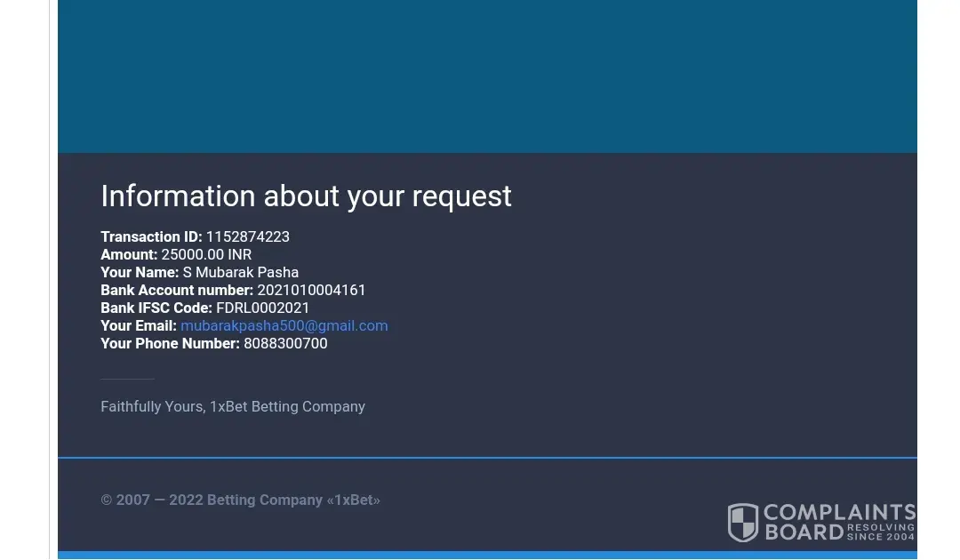Click the Your Name label

point(140,272)
